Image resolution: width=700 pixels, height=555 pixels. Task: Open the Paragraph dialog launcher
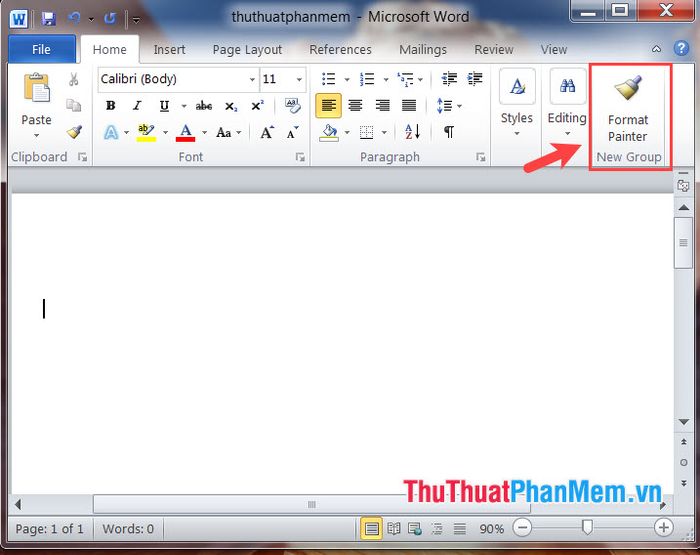(x=480, y=157)
